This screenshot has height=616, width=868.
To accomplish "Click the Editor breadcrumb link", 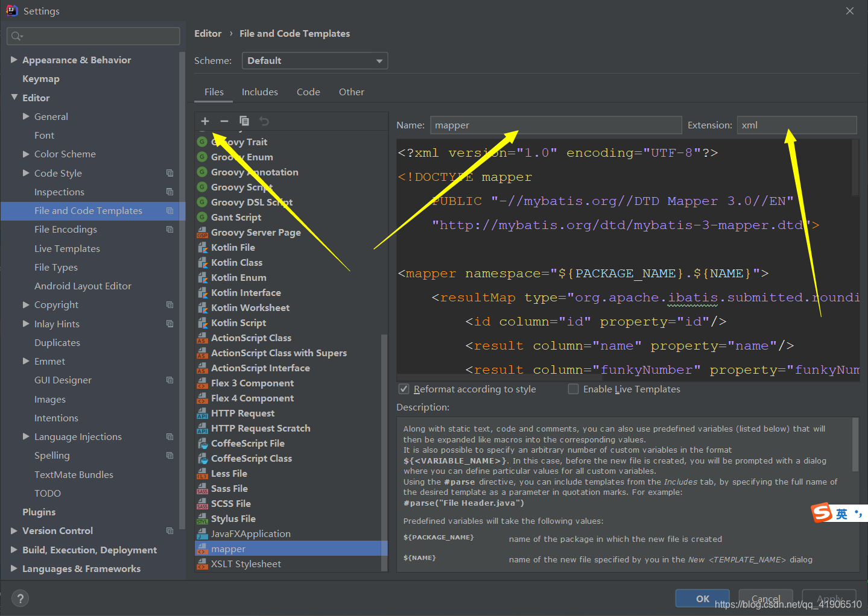I will [x=207, y=34].
